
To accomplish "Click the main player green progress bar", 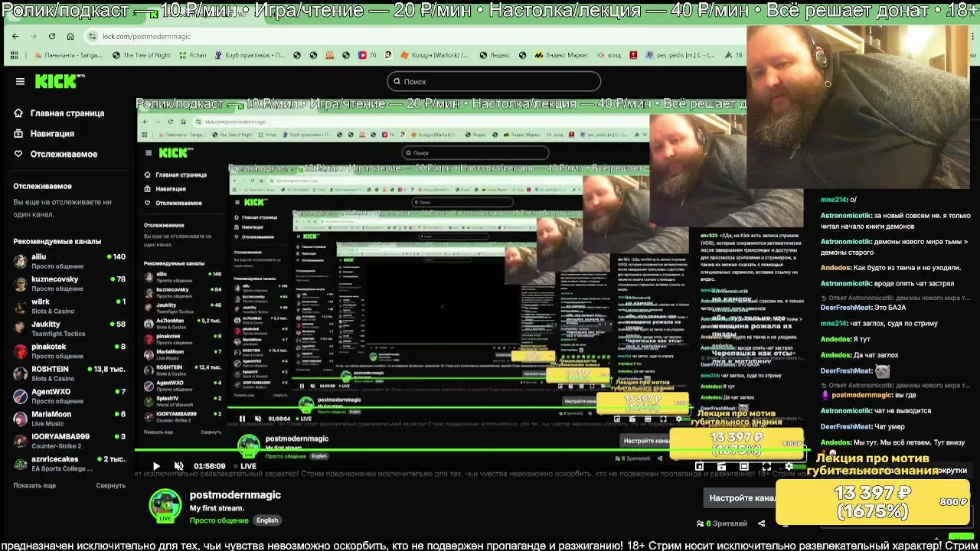I will [471, 449].
